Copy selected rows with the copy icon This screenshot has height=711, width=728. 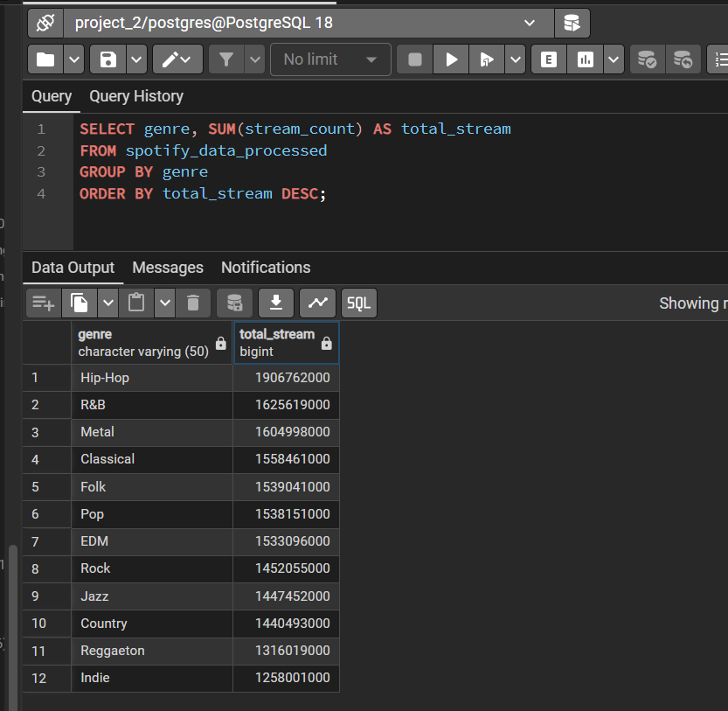[80, 303]
